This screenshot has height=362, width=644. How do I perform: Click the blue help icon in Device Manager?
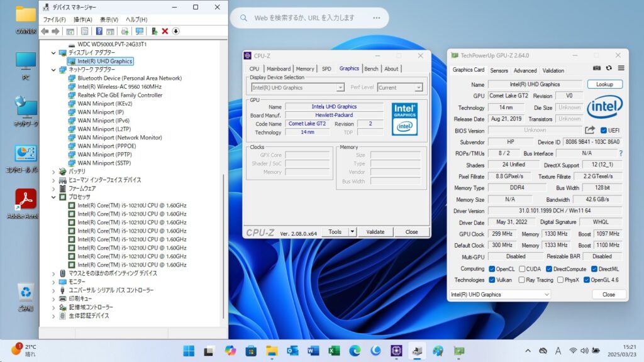[99, 31]
